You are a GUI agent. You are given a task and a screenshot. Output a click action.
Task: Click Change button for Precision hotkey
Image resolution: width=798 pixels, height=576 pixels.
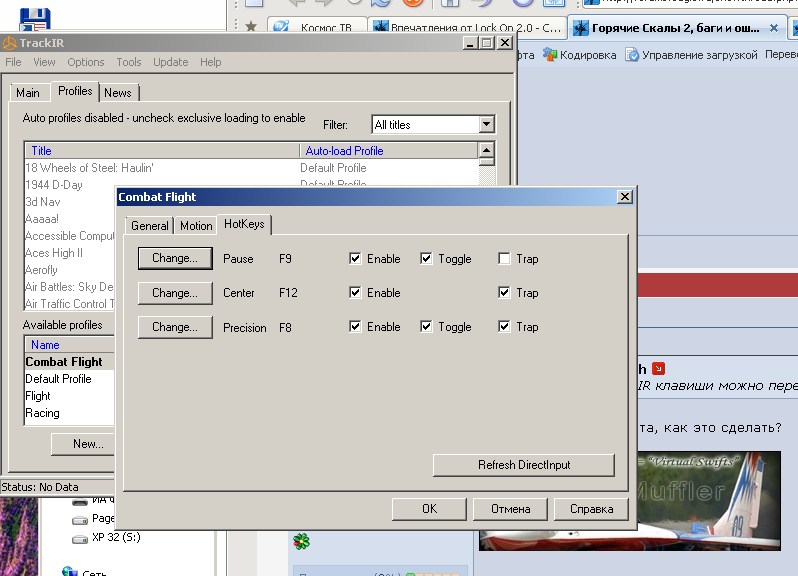[175, 327]
